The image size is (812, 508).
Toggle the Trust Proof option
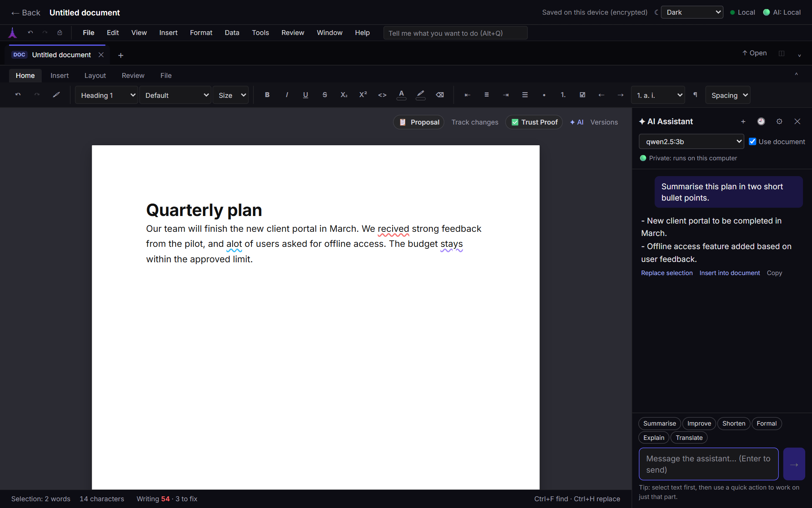click(x=534, y=122)
